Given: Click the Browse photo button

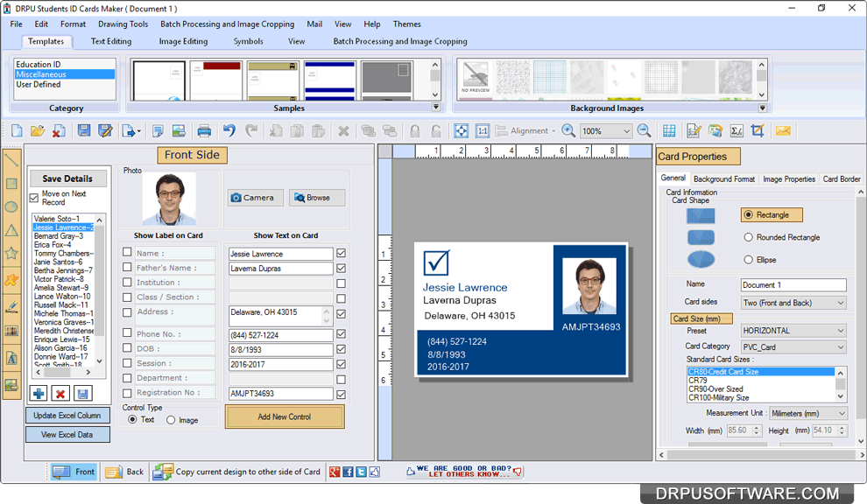Looking at the screenshot, I should [x=317, y=198].
